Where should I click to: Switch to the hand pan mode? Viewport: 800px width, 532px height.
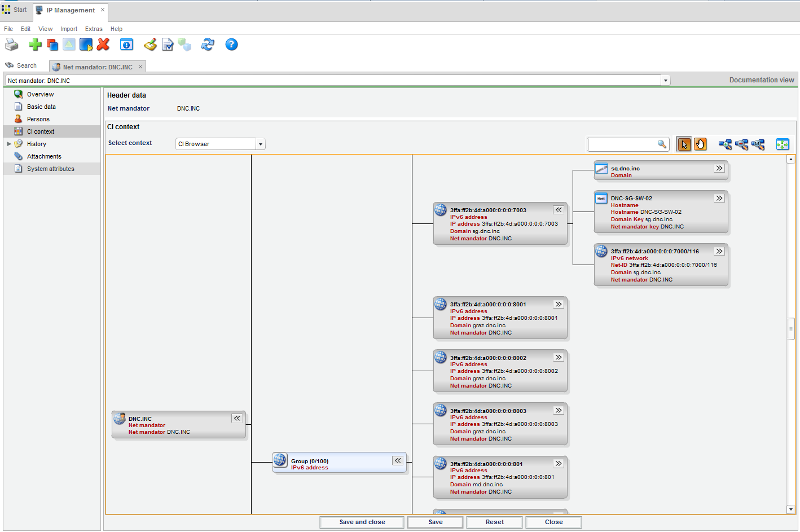tap(700, 144)
